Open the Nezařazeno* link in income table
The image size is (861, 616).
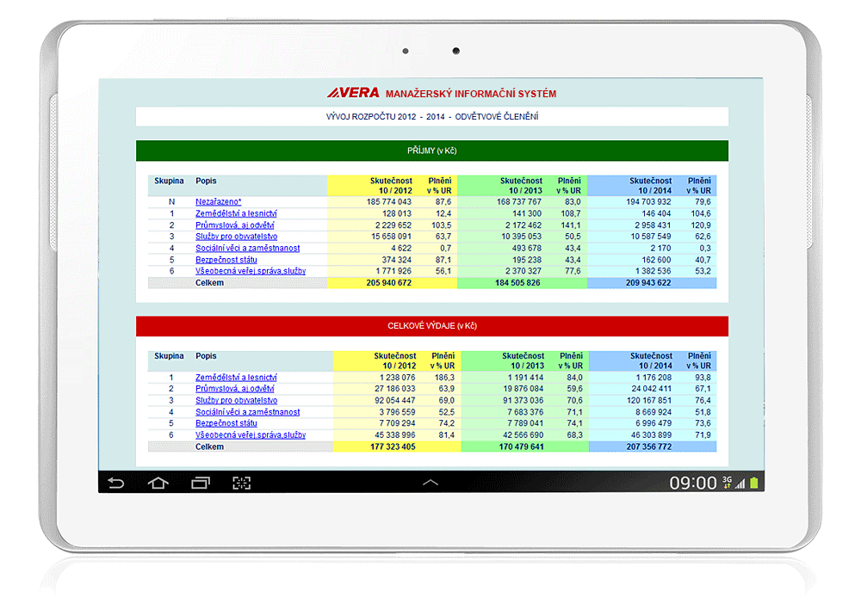click(218, 201)
